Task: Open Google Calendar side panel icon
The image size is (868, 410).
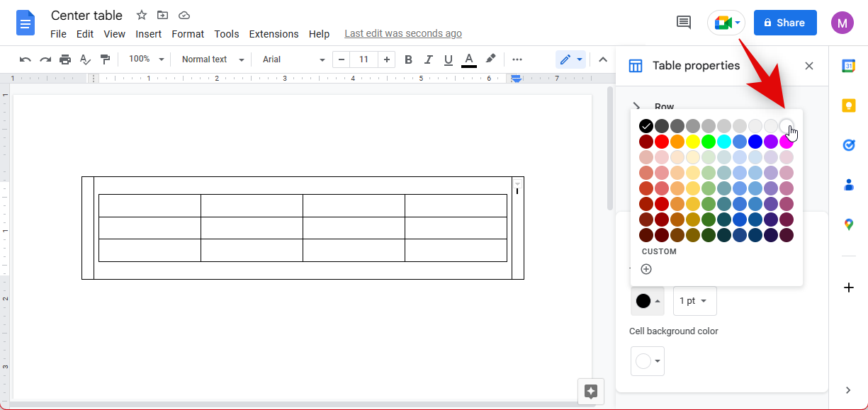Action: tap(848, 66)
